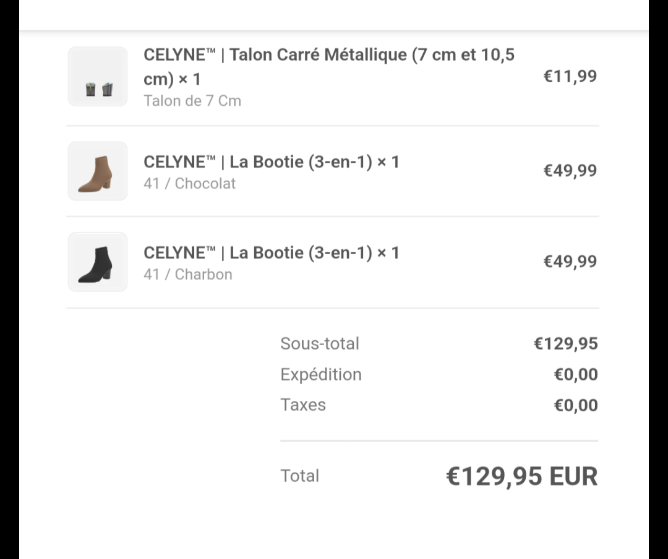This screenshot has height=559, width=668.
Task: Open the Charbon bootie thumbnail image
Action: click(98, 262)
